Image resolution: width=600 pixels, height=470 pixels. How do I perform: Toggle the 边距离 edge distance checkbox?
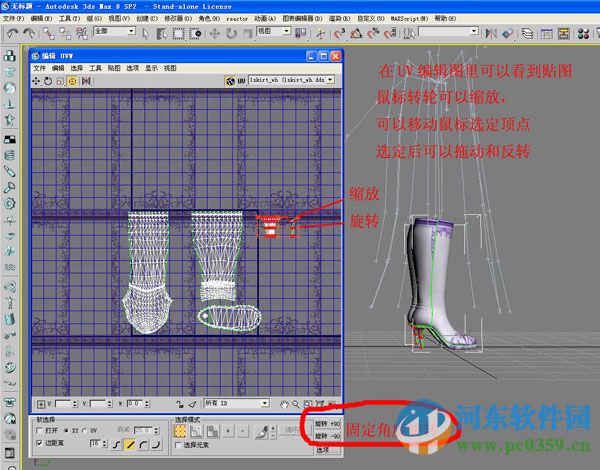[x=39, y=443]
